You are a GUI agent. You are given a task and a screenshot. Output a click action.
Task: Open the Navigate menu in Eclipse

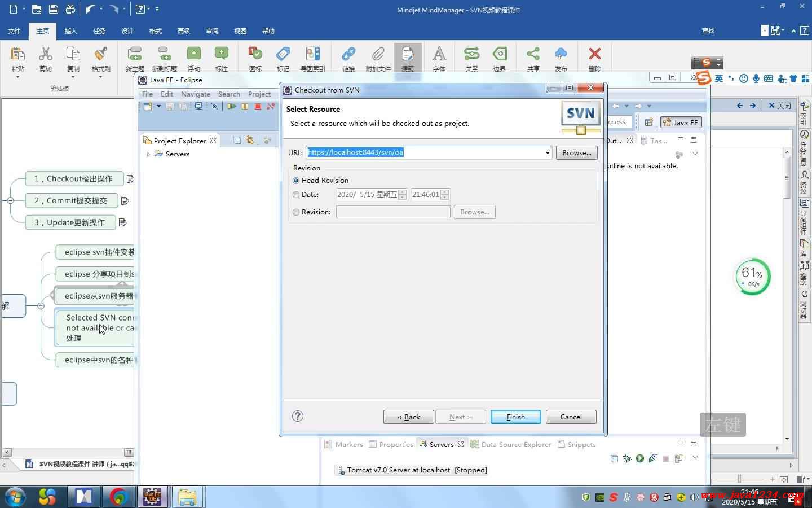point(196,94)
